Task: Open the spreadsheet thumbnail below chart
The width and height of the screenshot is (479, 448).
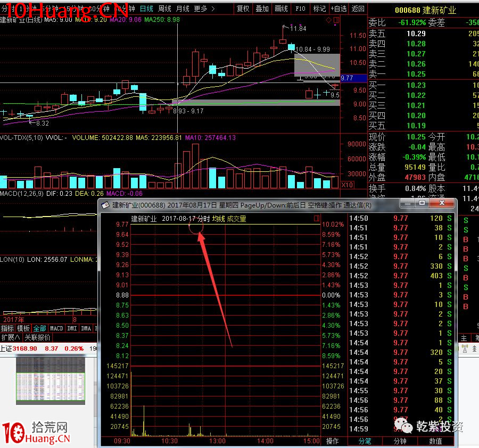Action: pos(51,381)
